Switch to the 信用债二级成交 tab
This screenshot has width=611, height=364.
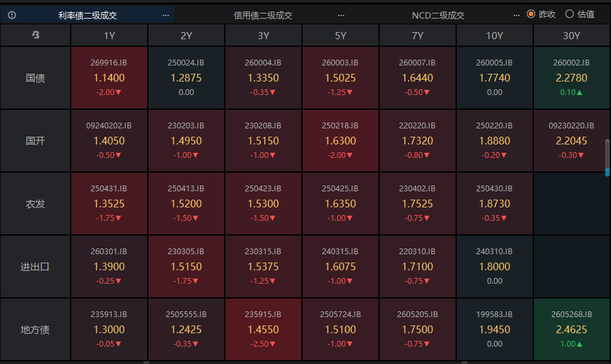coord(263,15)
